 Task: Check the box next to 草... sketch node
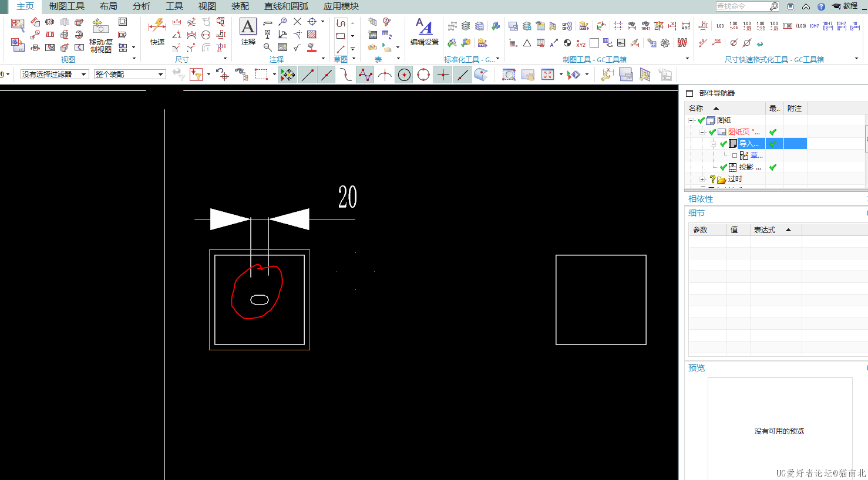(x=735, y=156)
